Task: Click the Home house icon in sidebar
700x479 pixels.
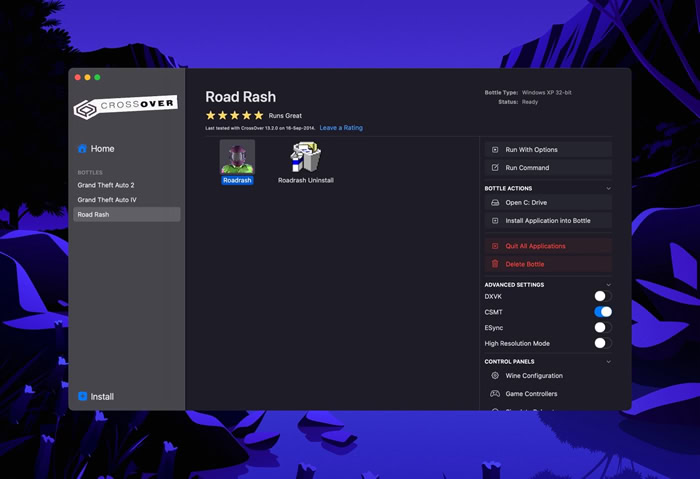Action: [82, 149]
